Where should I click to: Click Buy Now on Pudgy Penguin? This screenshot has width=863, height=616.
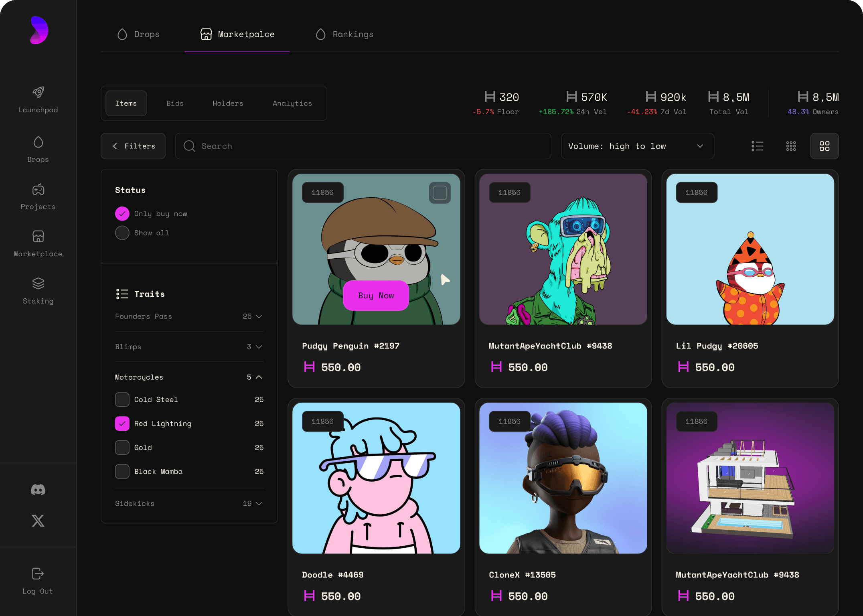pos(376,296)
